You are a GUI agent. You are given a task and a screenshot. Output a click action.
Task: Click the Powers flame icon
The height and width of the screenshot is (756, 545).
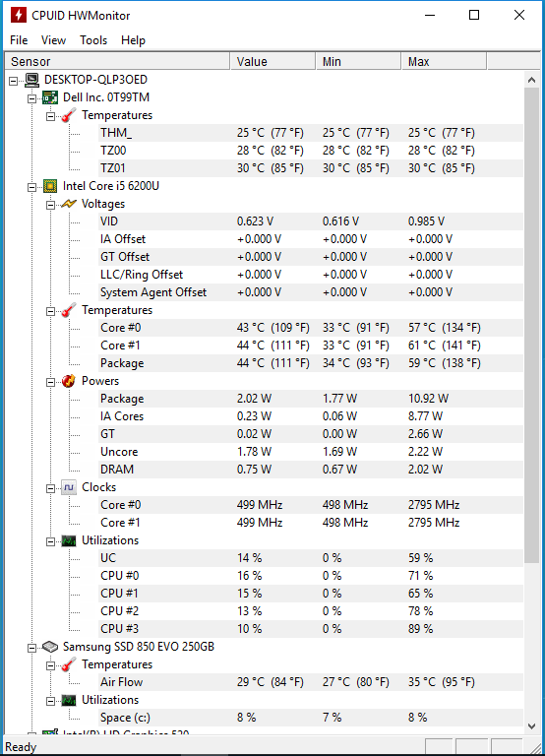[69, 381]
